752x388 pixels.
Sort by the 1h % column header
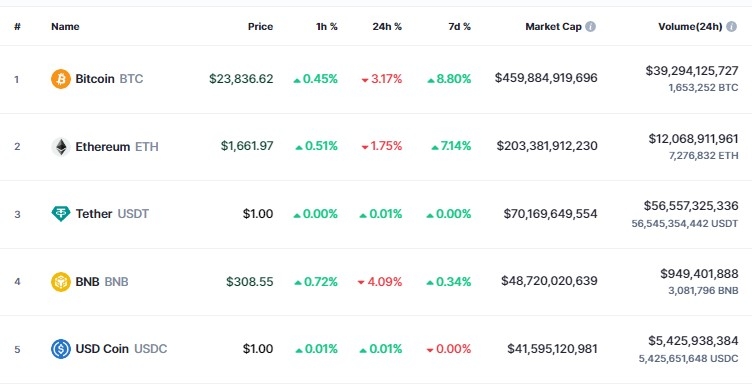[x=327, y=26]
